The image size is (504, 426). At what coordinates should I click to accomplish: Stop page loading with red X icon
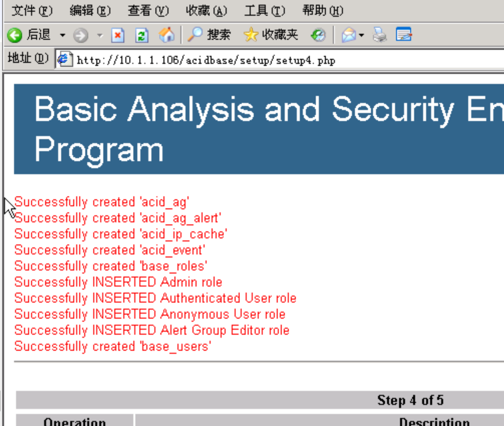click(x=118, y=35)
